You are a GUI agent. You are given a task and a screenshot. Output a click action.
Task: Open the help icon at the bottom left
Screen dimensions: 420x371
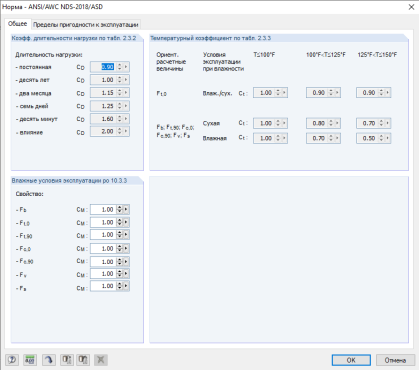click(x=12, y=360)
